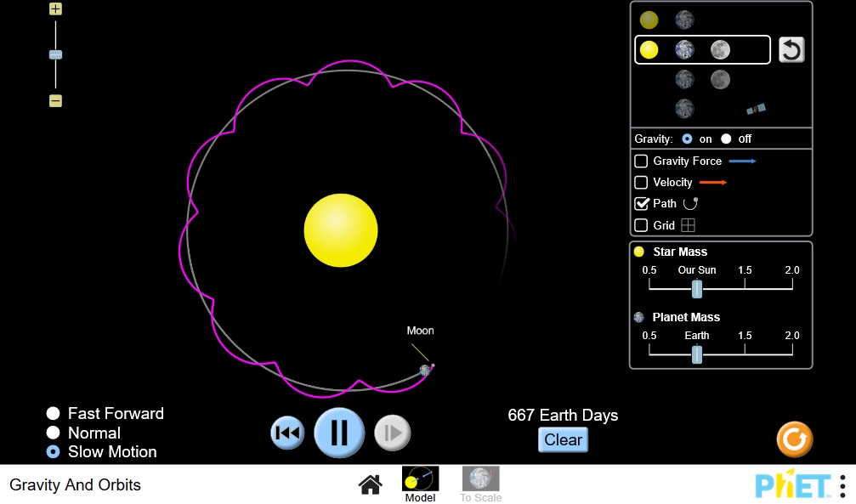Click the zoom slider handle
This screenshot has width=856, height=504.
(x=55, y=54)
